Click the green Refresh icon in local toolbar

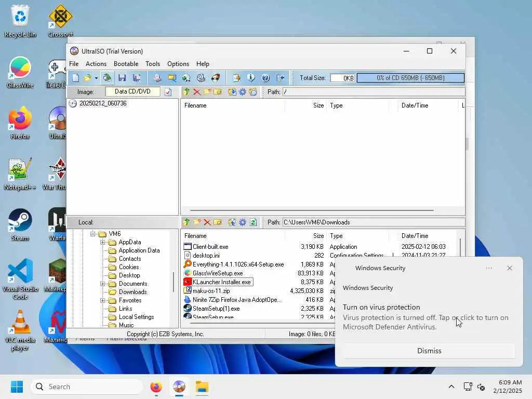click(253, 222)
